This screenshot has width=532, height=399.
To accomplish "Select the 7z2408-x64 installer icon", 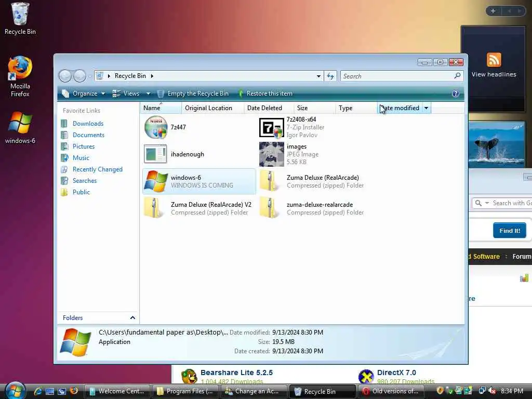I will pyautogui.click(x=271, y=128).
